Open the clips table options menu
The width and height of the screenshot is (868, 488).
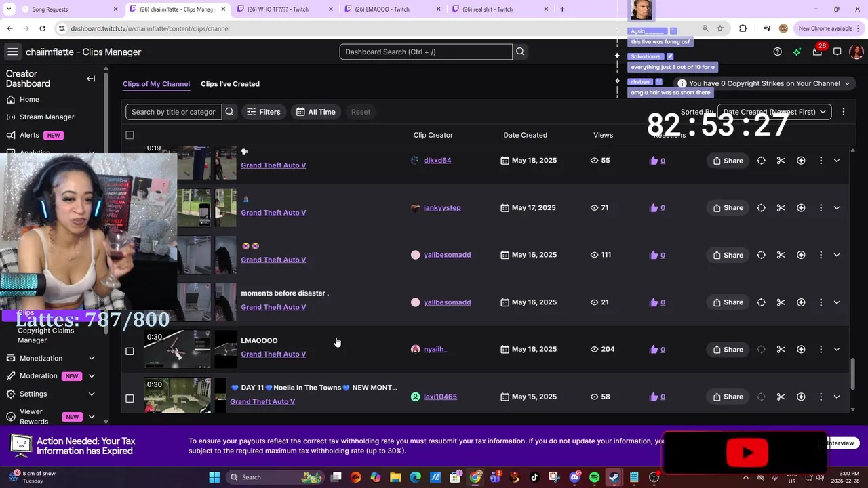click(x=843, y=112)
